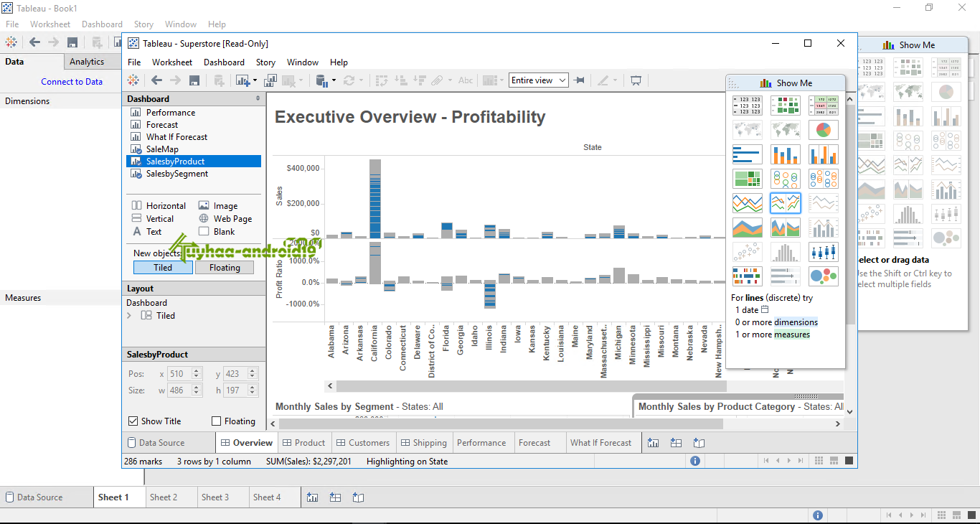This screenshot has width=980, height=524.
Task: Pick side-by-side bars chart type
Action: (x=823, y=154)
